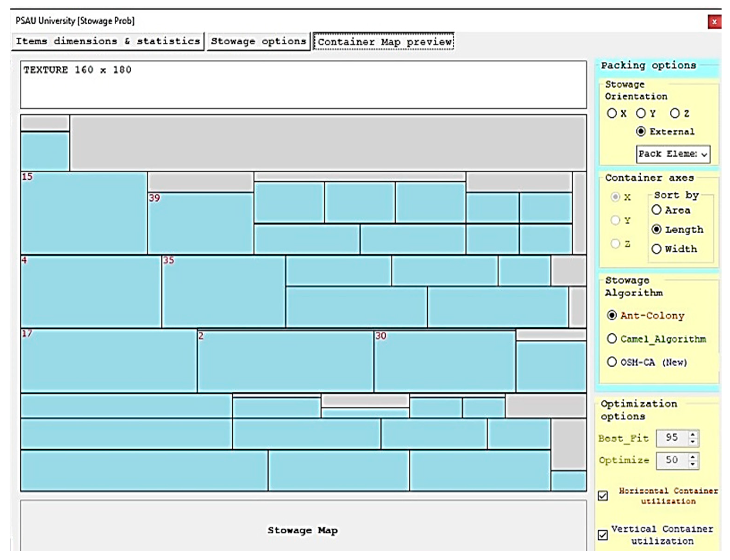Select the Camel_Algorithm radio option
Screen dimensions: 730x560
click(612, 339)
